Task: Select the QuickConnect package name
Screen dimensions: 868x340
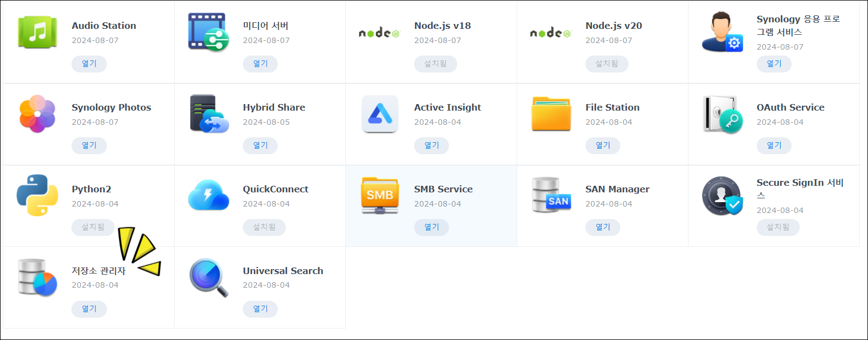Action: [276, 189]
